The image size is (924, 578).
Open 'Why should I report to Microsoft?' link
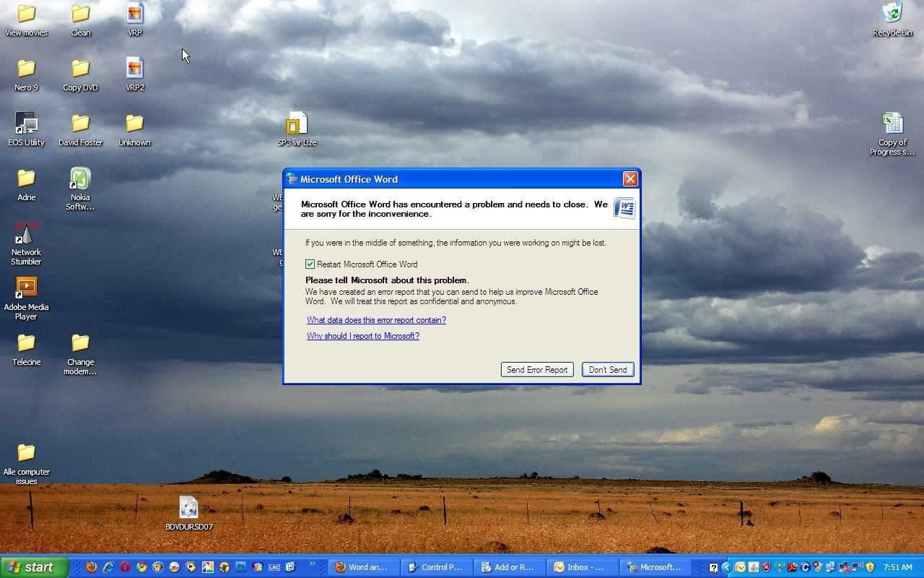pyautogui.click(x=362, y=336)
